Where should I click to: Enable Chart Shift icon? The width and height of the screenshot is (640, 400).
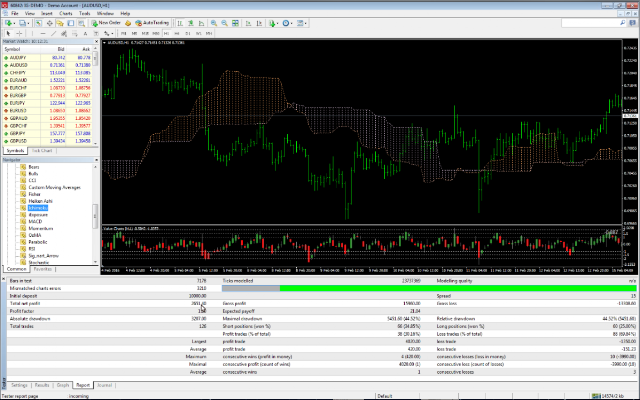(x=259, y=23)
